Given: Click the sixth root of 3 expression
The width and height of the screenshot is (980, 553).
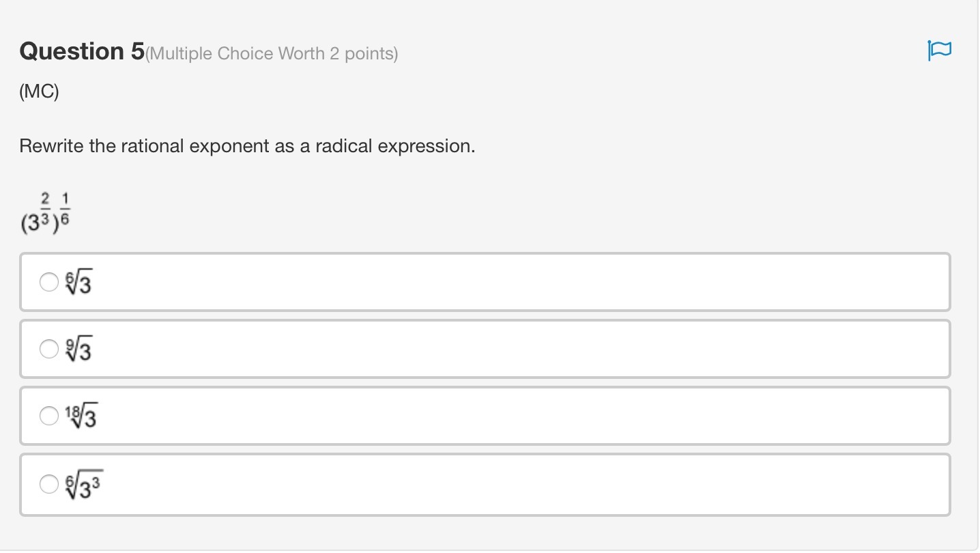Looking at the screenshot, I should pyautogui.click(x=78, y=283).
